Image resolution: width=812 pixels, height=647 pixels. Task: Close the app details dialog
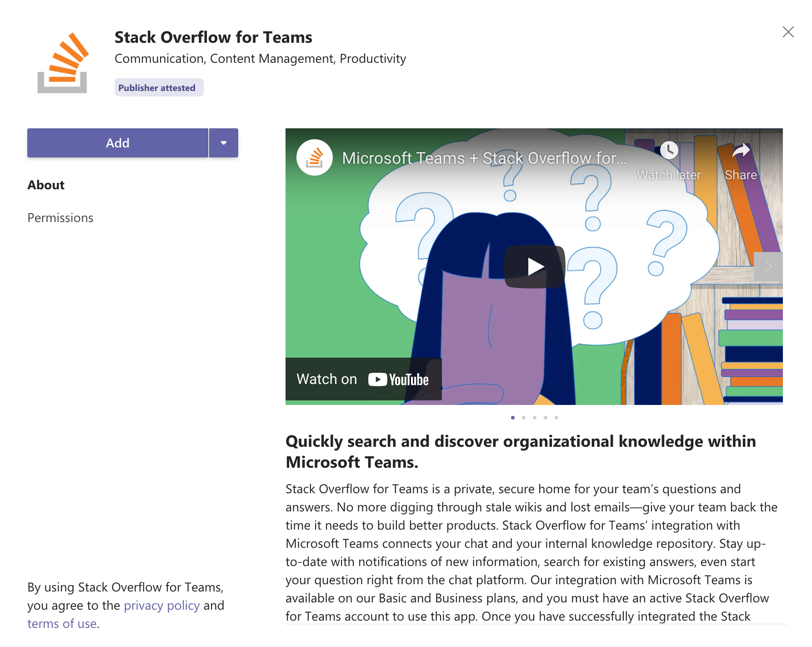788,32
